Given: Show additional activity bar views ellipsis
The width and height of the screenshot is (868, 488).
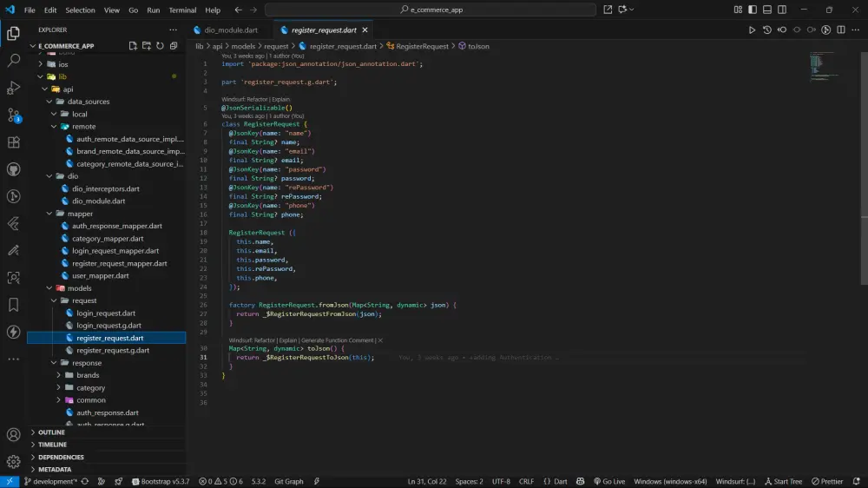Looking at the screenshot, I should click(13, 359).
